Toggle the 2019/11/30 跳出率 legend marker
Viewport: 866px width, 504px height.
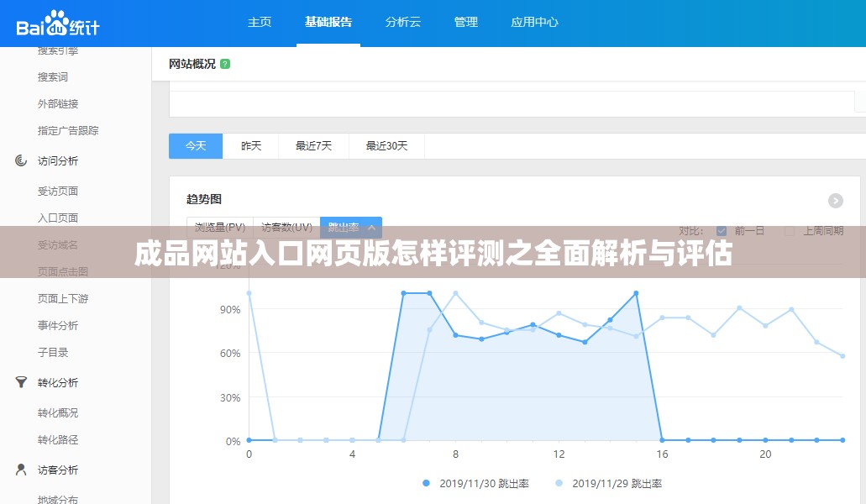[x=426, y=483]
